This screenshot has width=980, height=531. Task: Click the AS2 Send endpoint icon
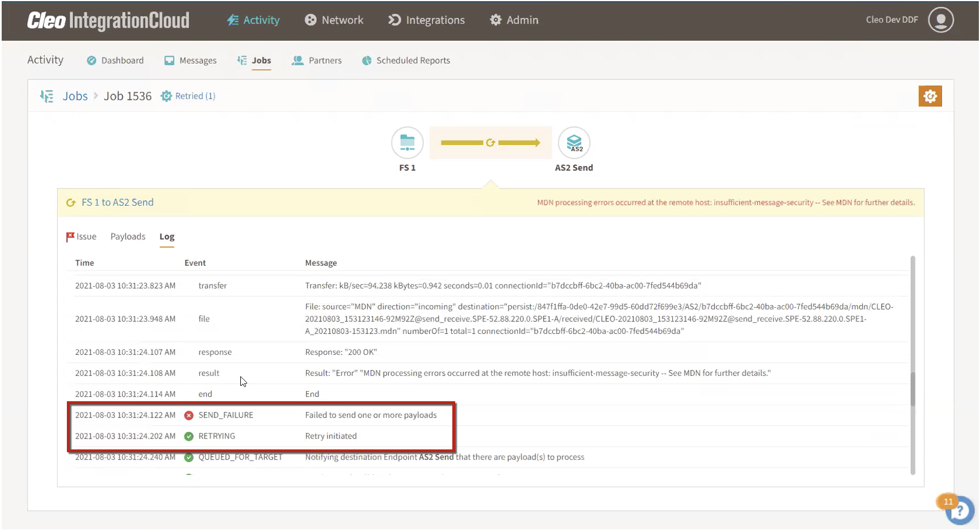click(574, 143)
